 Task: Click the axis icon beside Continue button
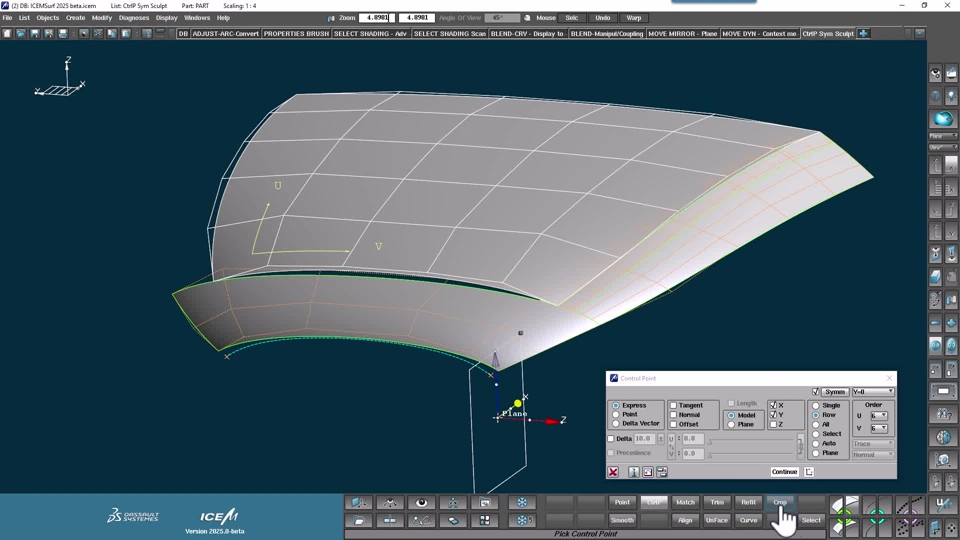pyautogui.click(x=808, y=472)
